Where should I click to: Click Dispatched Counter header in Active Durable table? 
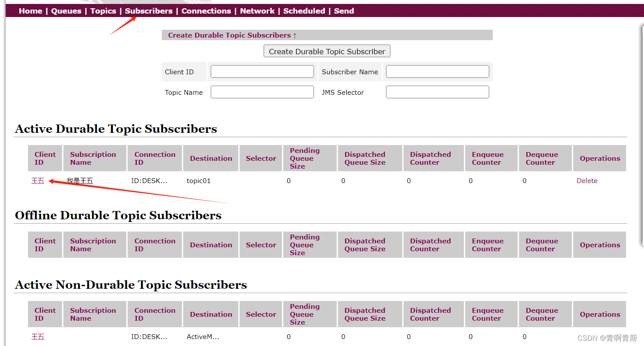[x=434, y=158]
